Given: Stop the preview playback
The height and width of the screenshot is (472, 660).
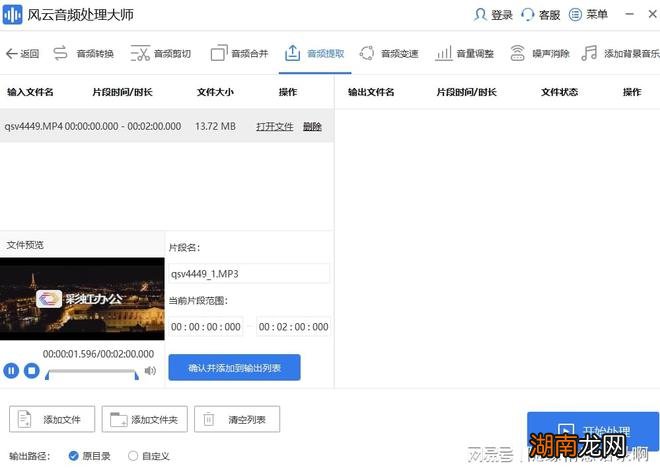Looking at the screenshot, I should tap(32, 371).
